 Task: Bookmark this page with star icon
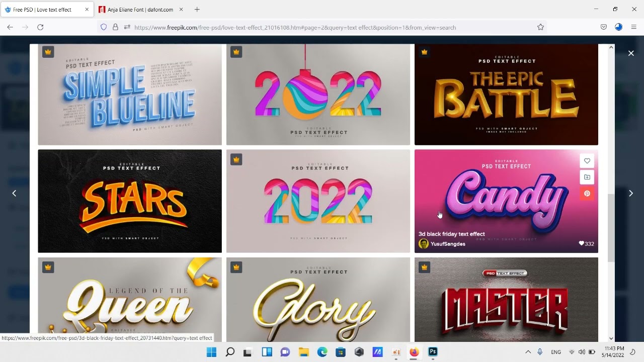(540, 27)
